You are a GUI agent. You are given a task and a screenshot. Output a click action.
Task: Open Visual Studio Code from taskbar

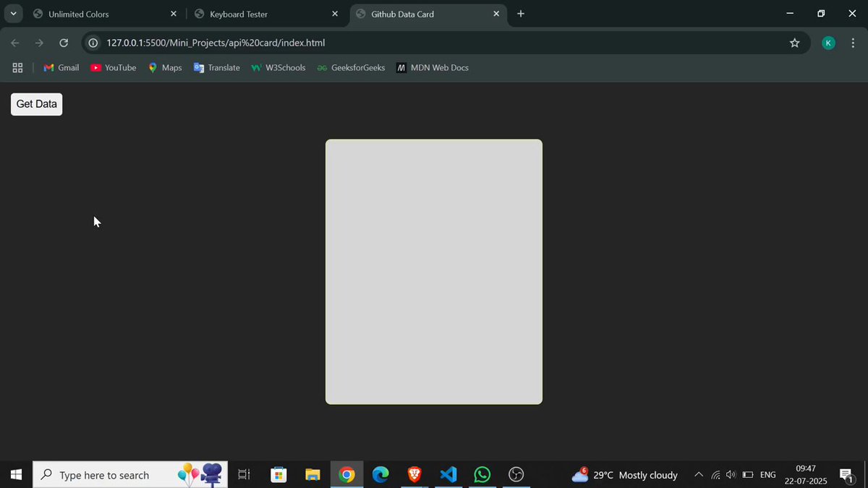[x=448, y=475]
